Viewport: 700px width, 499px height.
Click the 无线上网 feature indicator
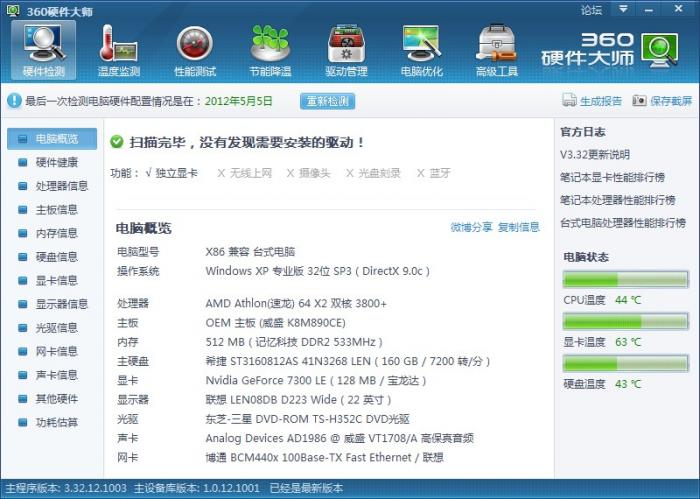click(244, 173)
